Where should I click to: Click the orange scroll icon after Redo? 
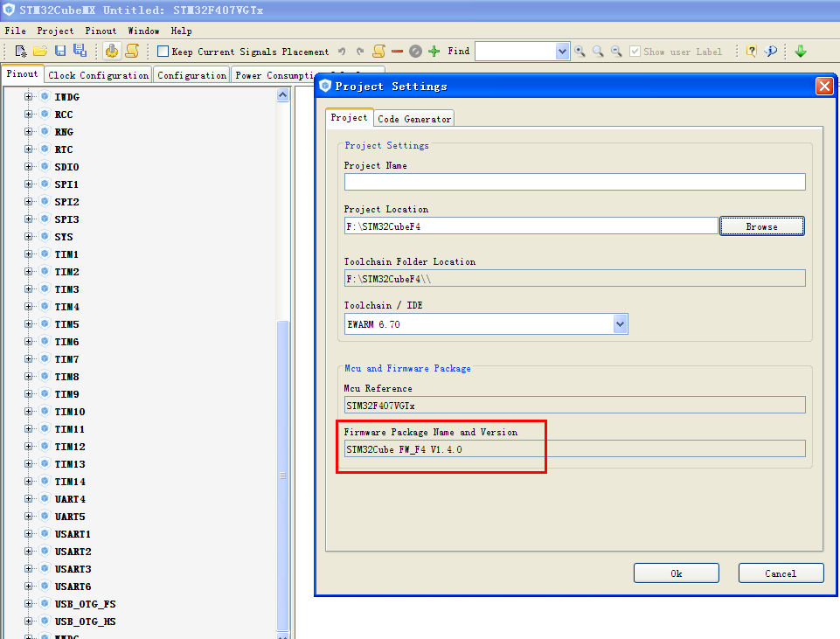[x=378, y=51]
